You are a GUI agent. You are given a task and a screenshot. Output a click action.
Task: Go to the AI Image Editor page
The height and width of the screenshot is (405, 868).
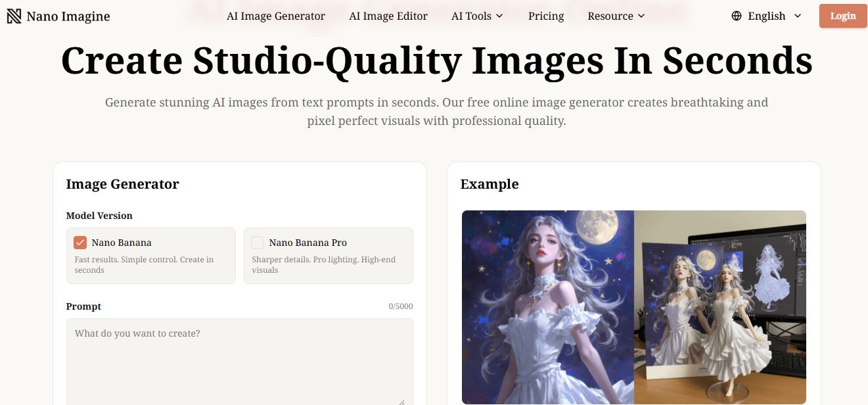(388, 16)
